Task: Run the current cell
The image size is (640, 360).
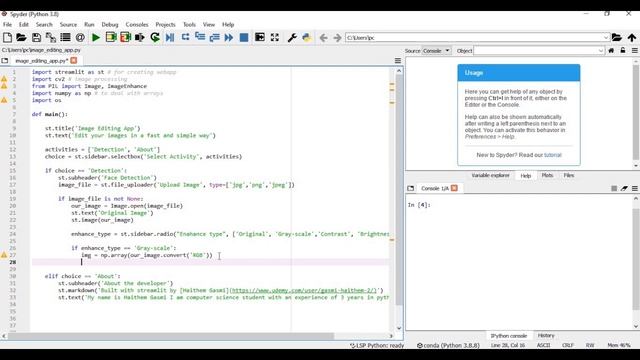Action: point(111,38)
